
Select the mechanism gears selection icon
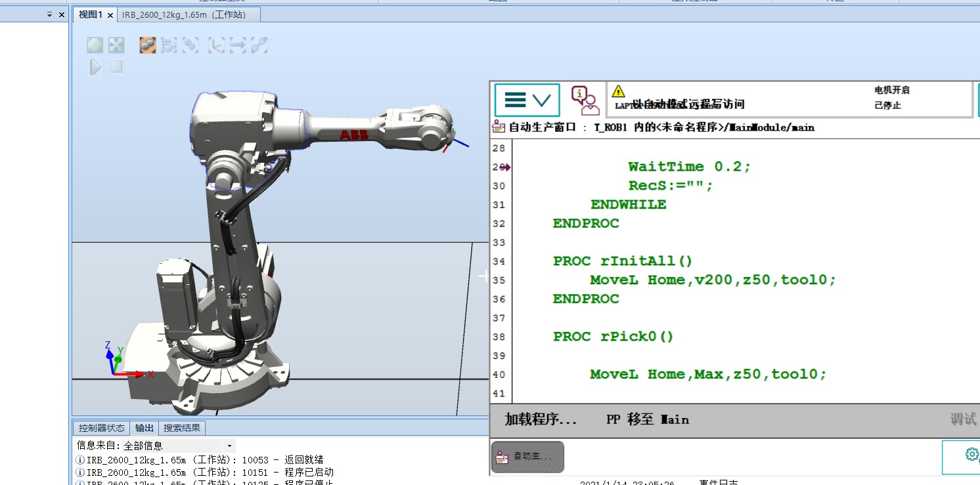[x=190, y=45]
